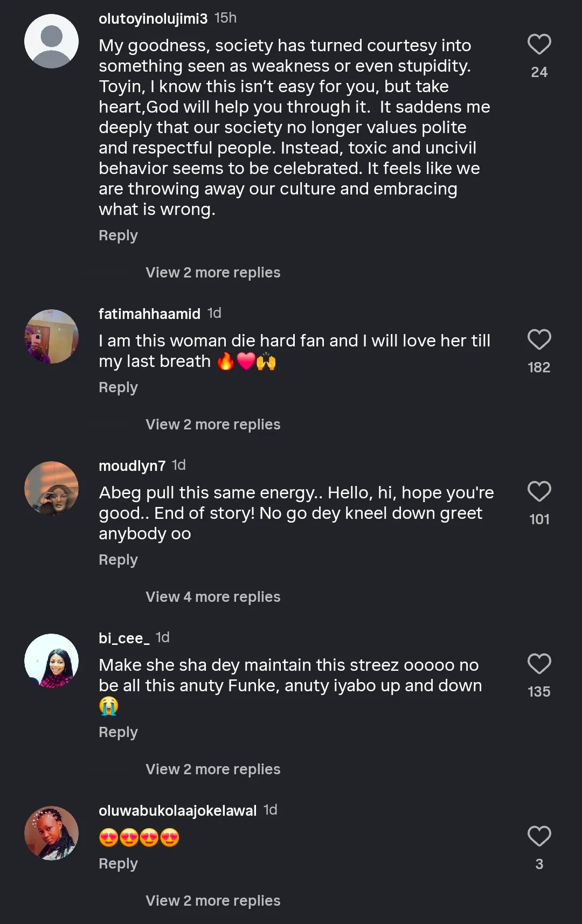Like moudlyn7's comment about kneeling
The image size is (582, 924).
point(539,492)
